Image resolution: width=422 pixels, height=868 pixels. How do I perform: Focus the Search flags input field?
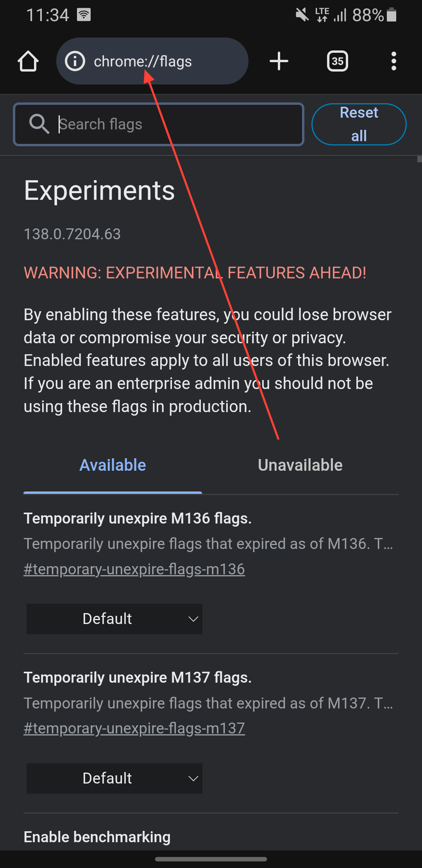[156, 124]
